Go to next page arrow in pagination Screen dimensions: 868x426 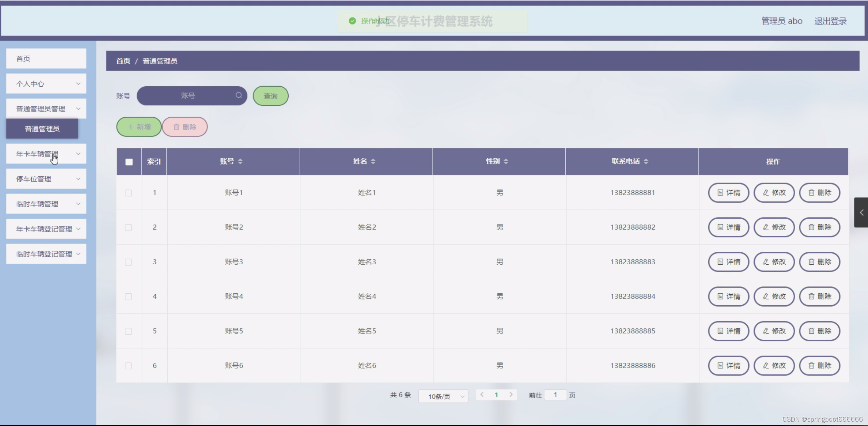(x=511, y=395)
